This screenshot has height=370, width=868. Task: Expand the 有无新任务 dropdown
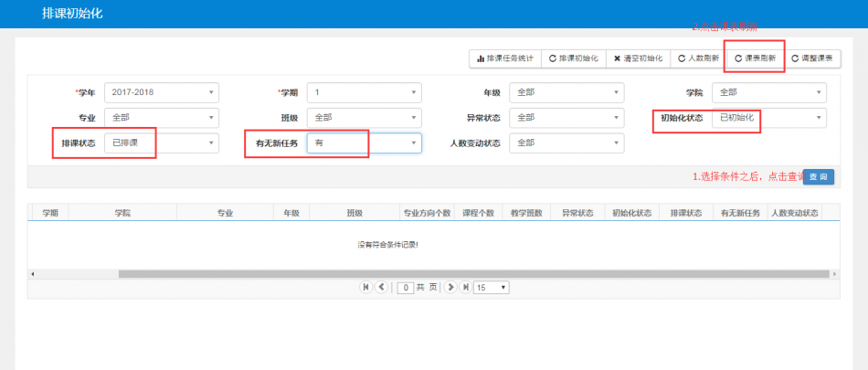click(364, 143)
